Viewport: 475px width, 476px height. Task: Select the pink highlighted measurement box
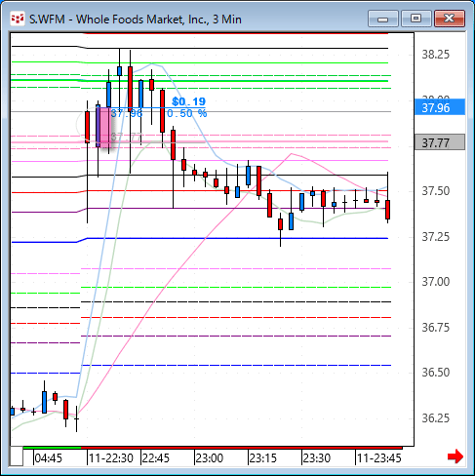(x=105, y=128)
